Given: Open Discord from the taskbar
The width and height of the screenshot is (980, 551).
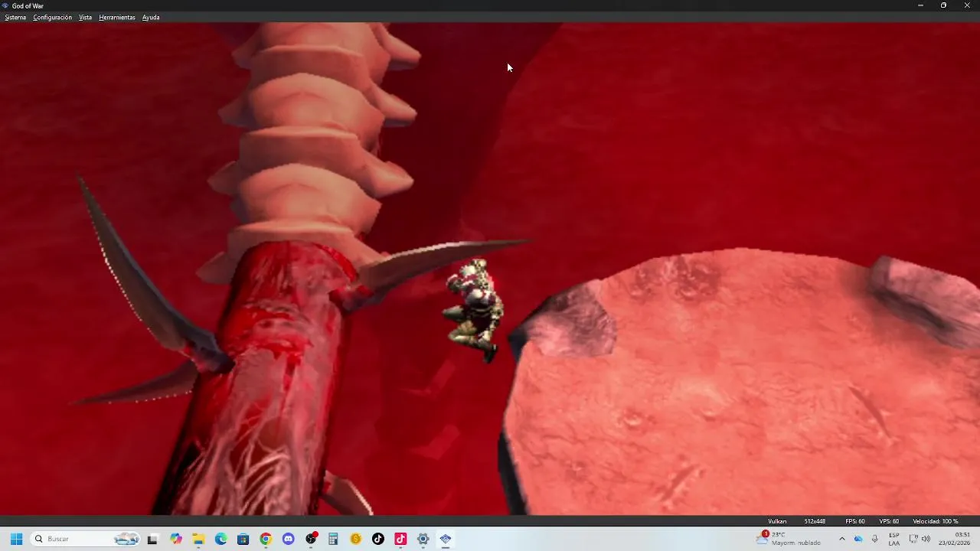Looking at the screenshot, I should (x=289, y=539).
